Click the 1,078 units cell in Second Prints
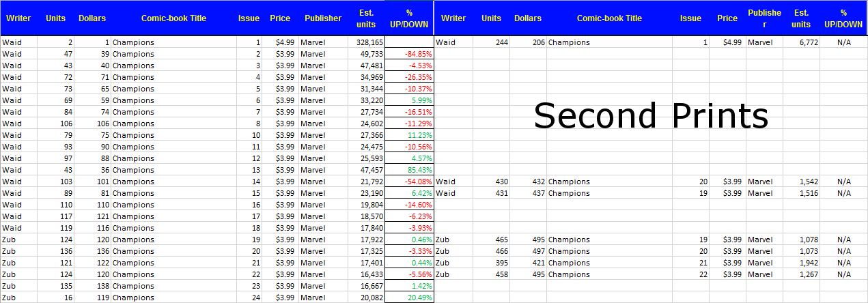 coord(808,240)
